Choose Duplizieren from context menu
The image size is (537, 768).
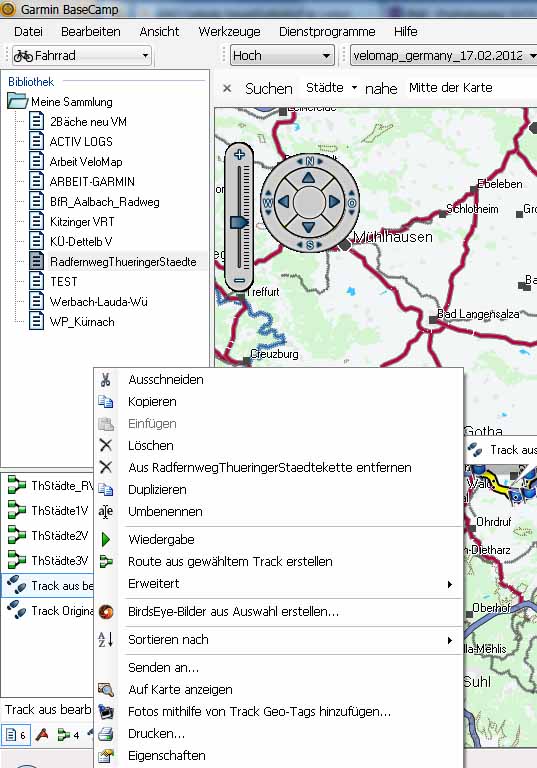[278, 490]
